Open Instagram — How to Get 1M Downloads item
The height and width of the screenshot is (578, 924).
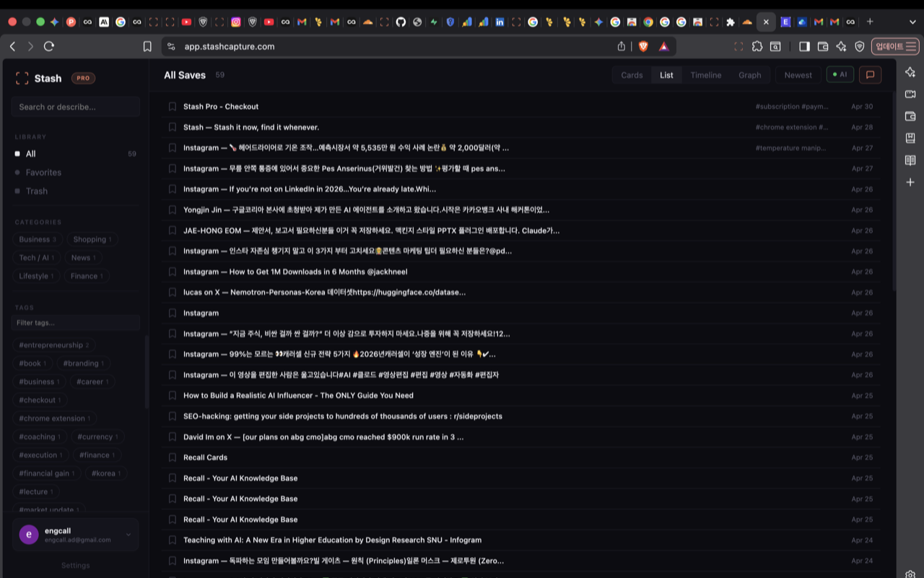[295, 272]
